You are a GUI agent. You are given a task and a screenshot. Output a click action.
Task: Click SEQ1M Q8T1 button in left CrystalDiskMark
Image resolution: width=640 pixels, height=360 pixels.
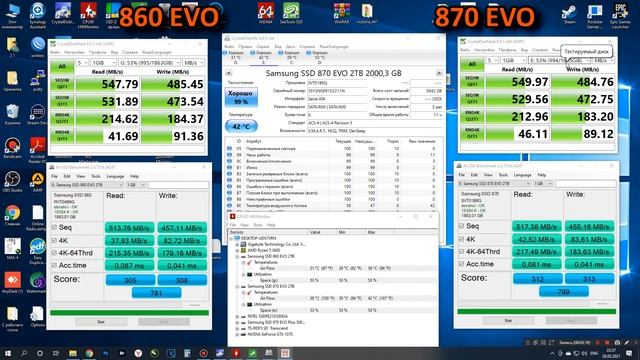[x=62, y=84]
